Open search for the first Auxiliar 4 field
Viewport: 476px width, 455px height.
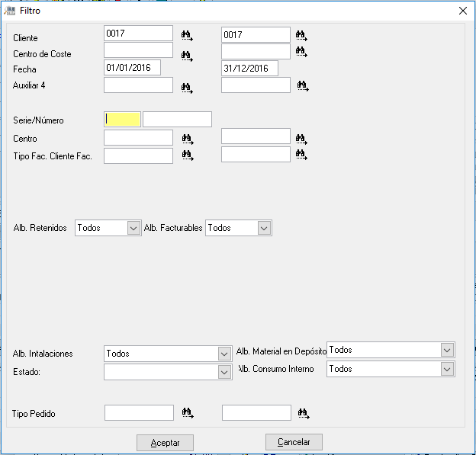coord(187,88)
